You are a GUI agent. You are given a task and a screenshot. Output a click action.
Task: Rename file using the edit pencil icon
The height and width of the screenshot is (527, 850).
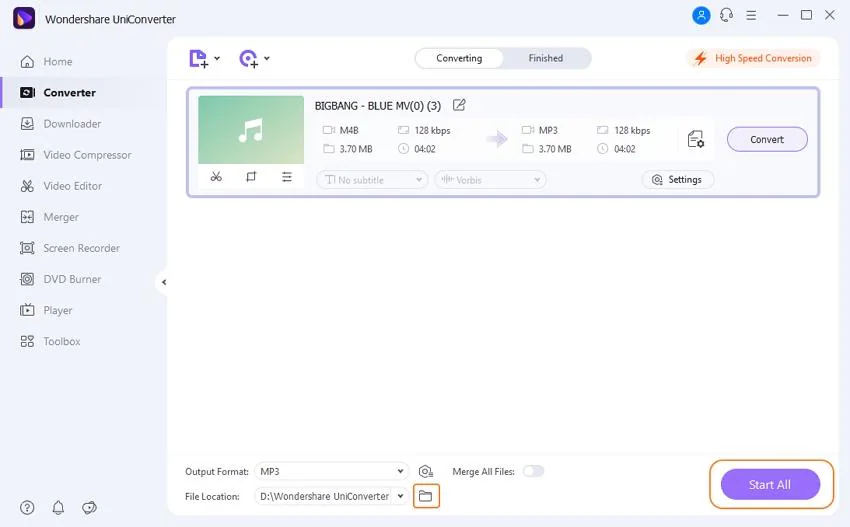coord(459,105)
